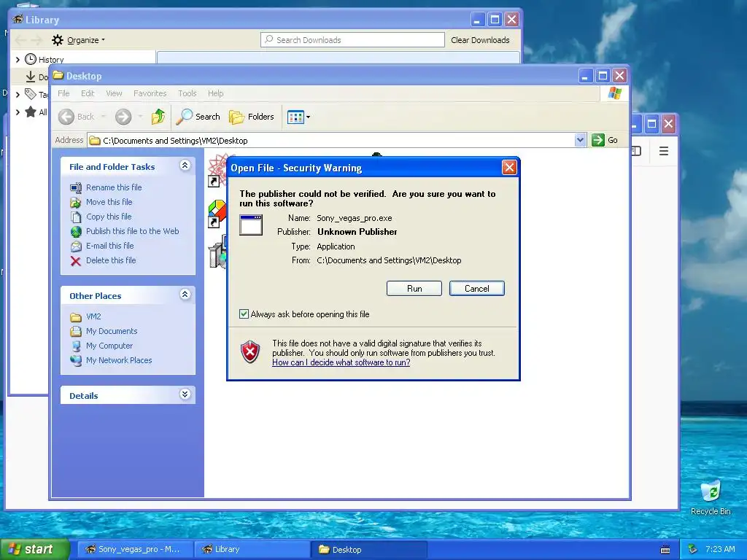
Task: Click the address bar path field
Action: pos(331,141)
